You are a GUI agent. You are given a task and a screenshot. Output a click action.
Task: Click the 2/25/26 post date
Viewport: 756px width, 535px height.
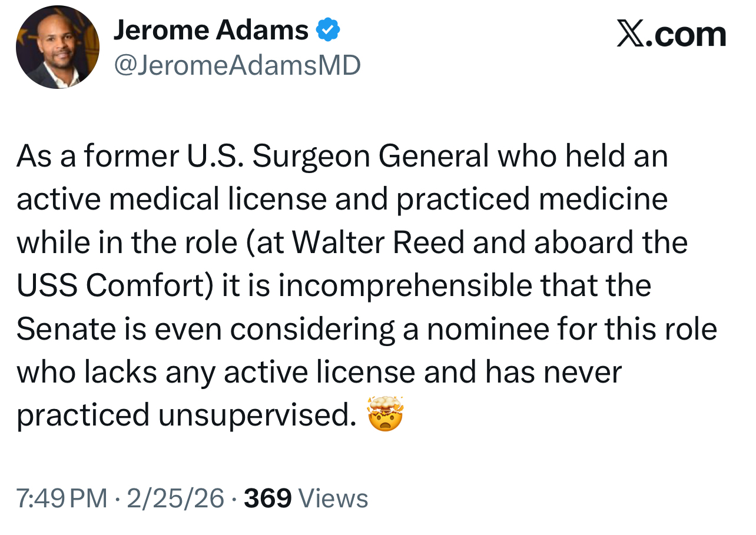(x=175, y=499)
